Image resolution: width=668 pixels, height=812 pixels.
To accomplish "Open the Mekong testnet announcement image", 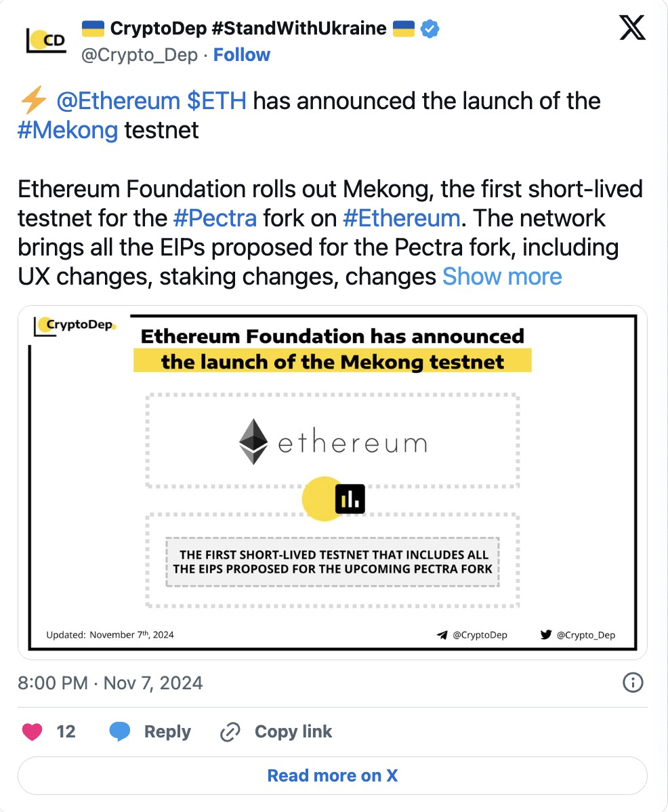I will click(333, 482).
